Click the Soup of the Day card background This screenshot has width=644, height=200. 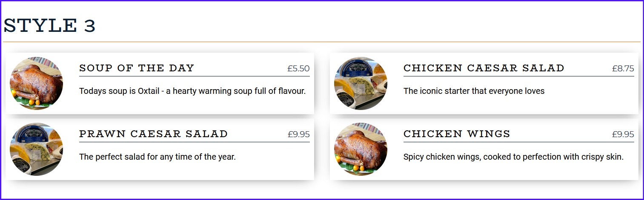coord(160,83)
